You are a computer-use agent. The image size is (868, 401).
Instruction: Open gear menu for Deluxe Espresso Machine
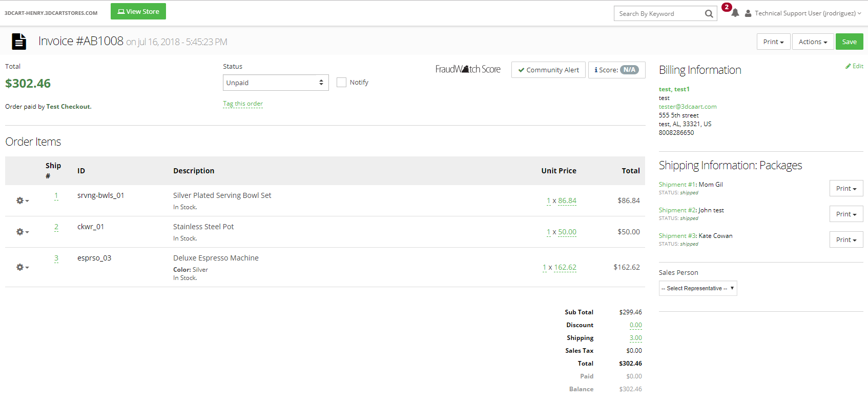(x=22, y=267)
